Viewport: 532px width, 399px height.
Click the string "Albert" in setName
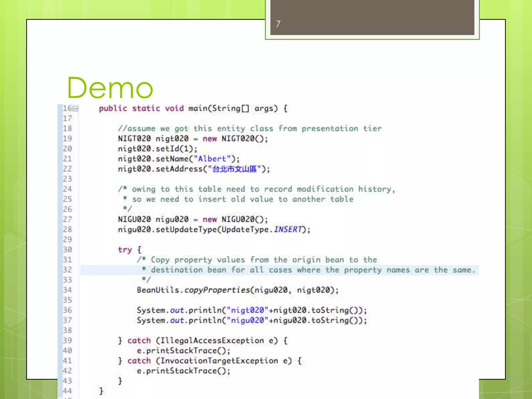tap(212, 159)
